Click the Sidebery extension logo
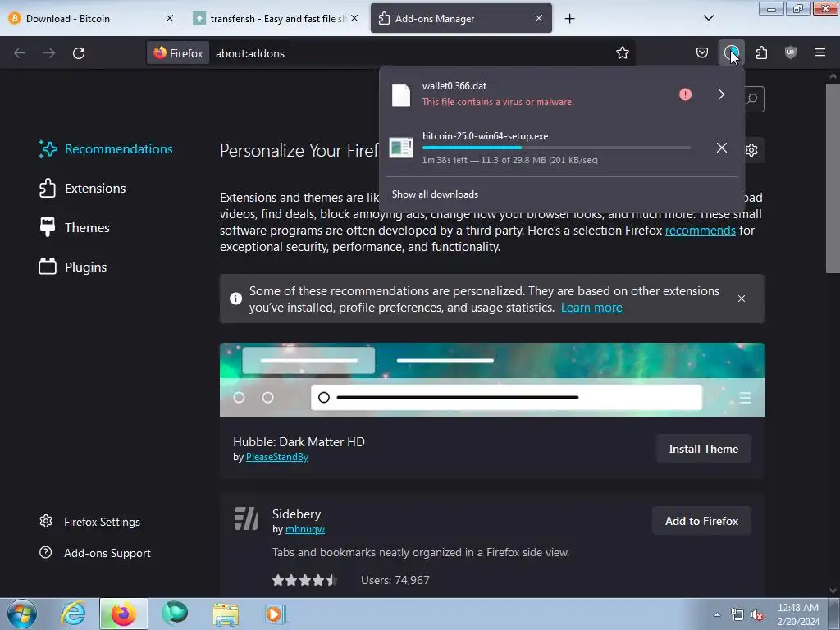 coord(246,518)
